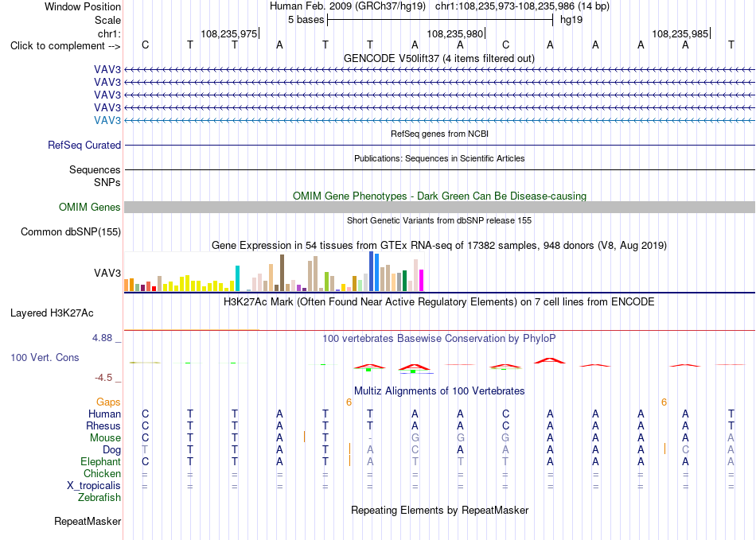Screen dimensions: 756x540
Task: Open GENCODE V50lift37 track title
Action: click(x=439, y=58)
